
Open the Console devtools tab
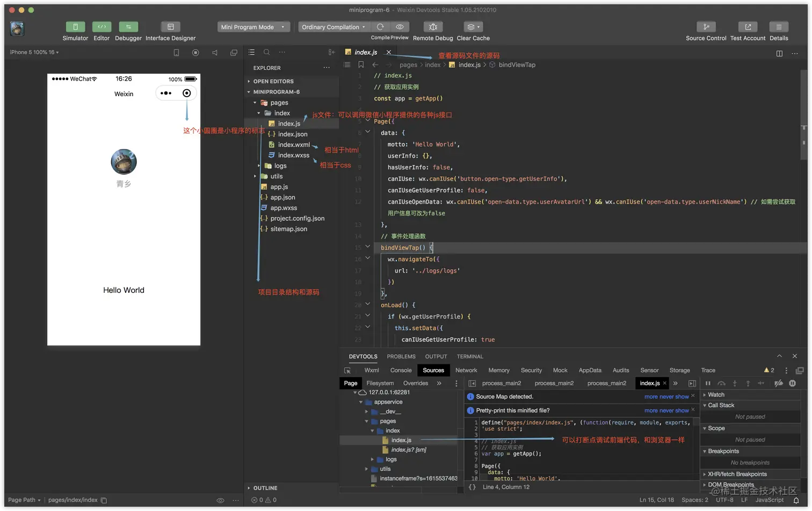(x=401, y=370)
